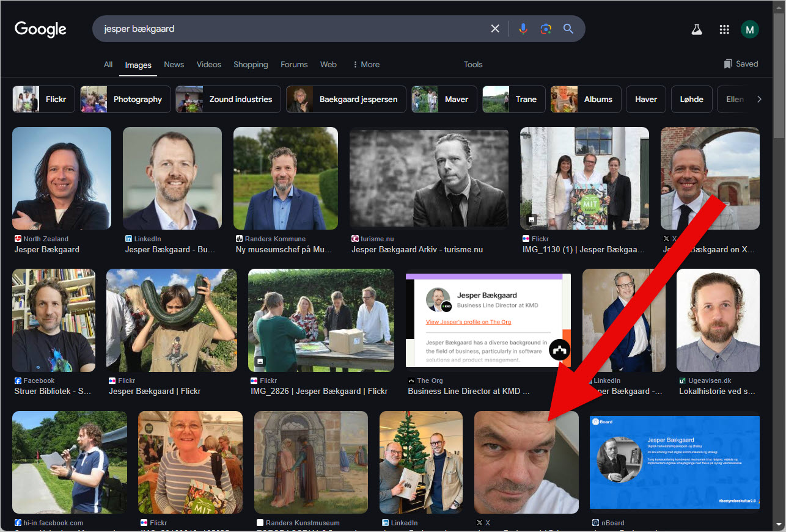Open the Randers Kunstmuseum painting image

311,462
